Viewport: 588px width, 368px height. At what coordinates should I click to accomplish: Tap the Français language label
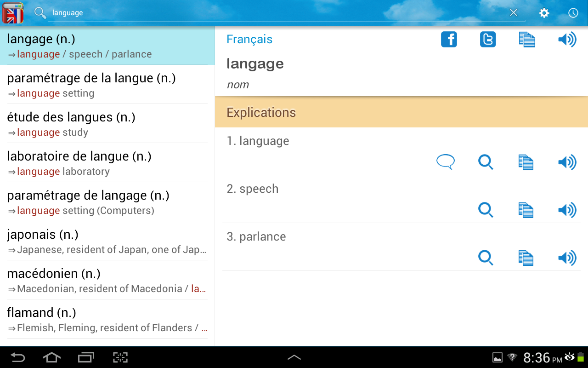[x=249, y=40]
